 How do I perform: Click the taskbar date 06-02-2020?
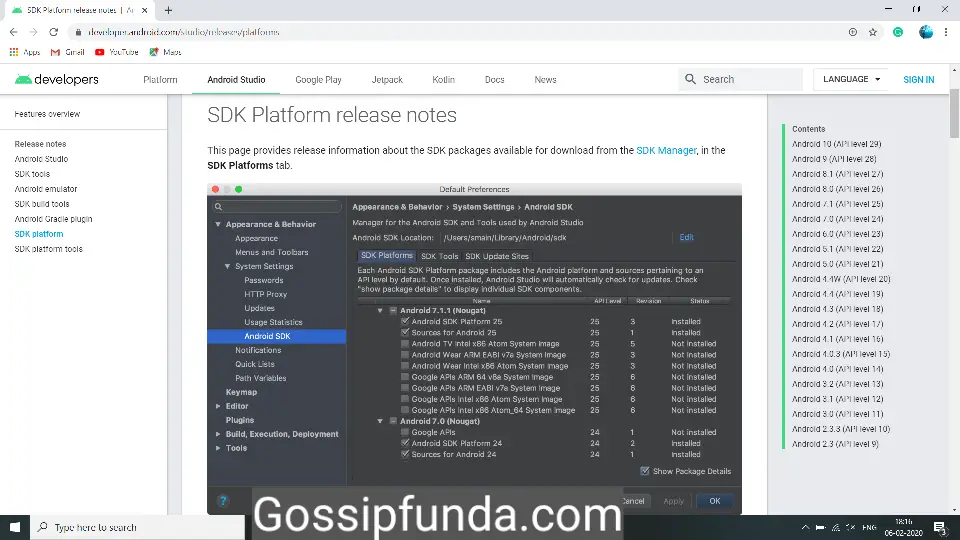click(x=904, y=533)
